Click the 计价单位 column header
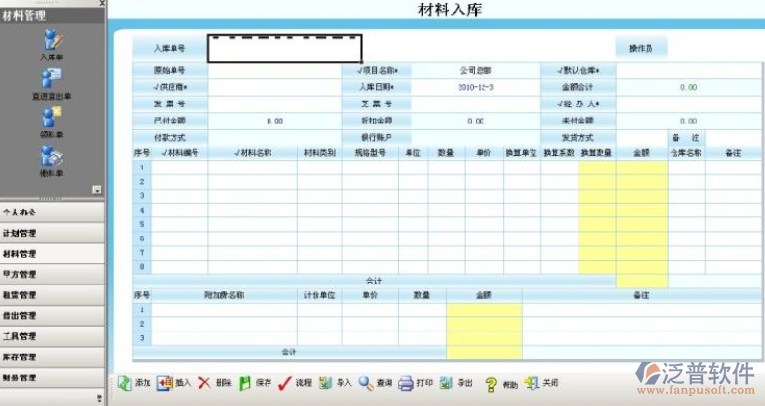765x406 pixels. coord(320,295)
